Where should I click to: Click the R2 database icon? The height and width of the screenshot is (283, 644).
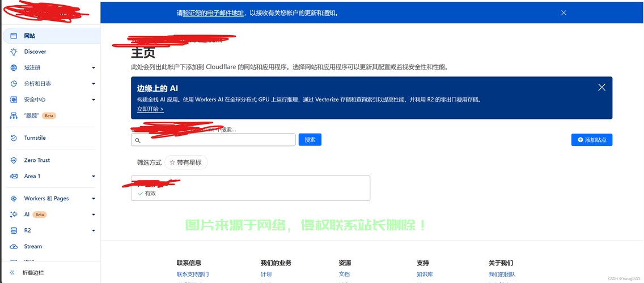pyautogui.click(x=14, y=230)
